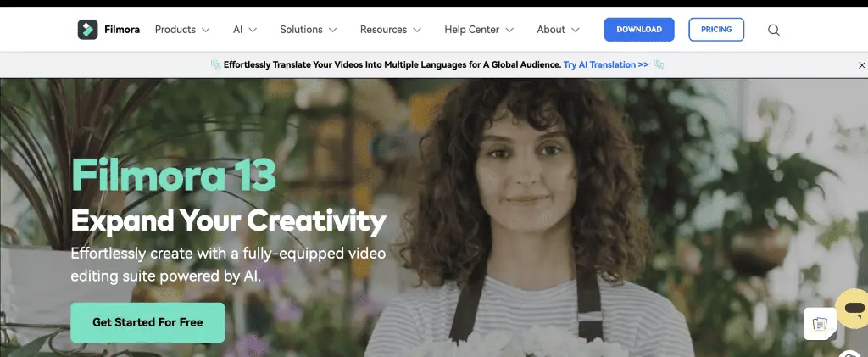Click the blue DOWNLOAD button
This screenshot has width=868, height=357.
639,30
